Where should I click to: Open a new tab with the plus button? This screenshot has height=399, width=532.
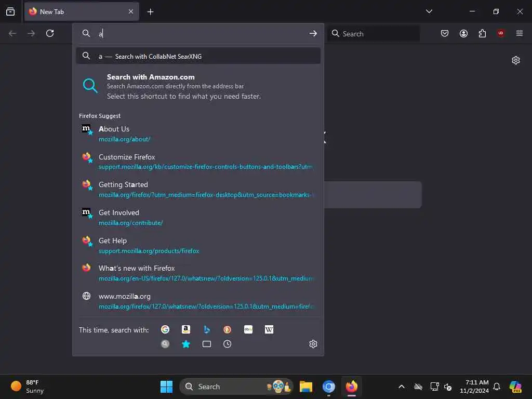coord(150,12)
